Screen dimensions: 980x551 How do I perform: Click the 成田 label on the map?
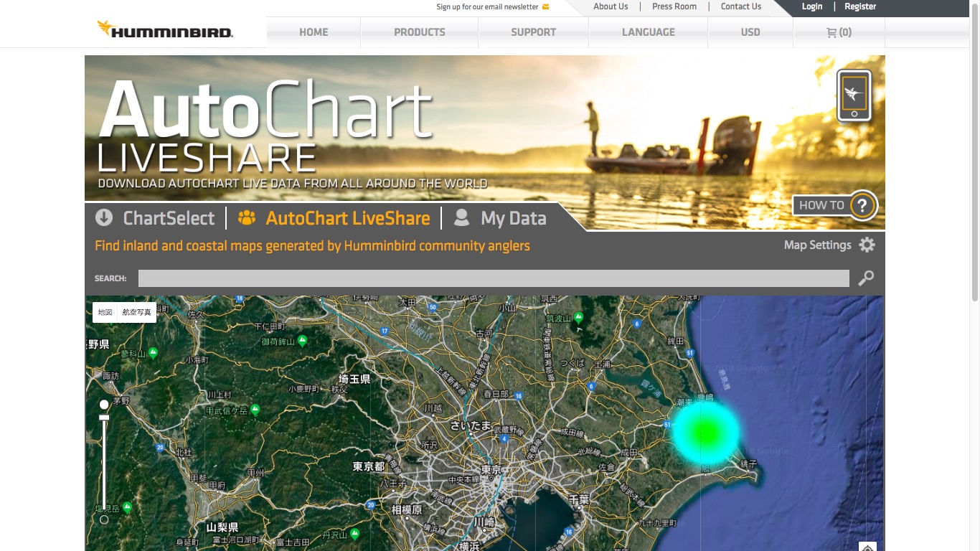[628, 452]
